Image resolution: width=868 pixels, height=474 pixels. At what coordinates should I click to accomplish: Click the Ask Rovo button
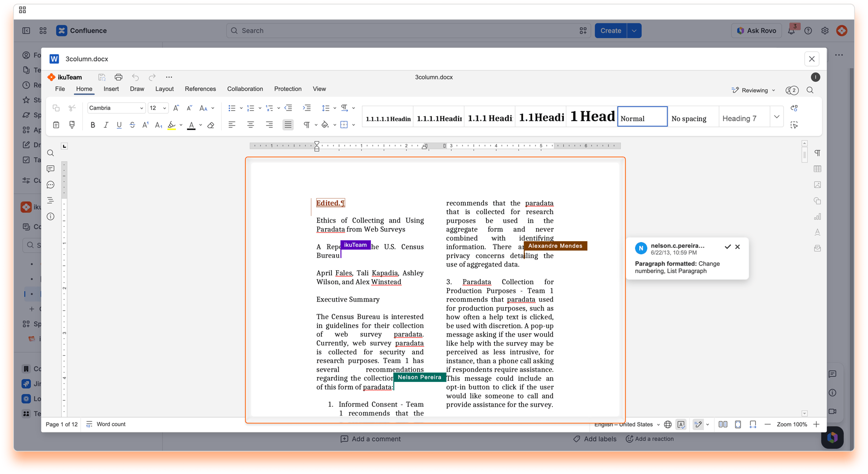pyautogui.click(x=756, y=30)
